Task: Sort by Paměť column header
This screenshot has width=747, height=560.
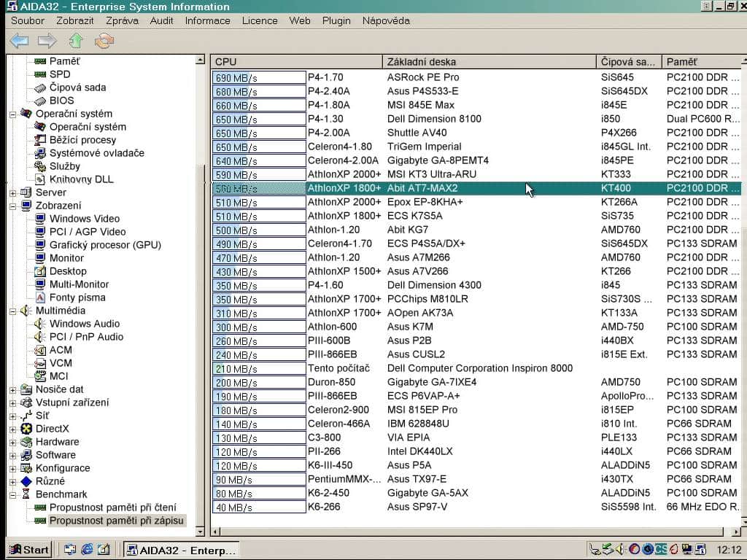Action: tap(702, 61)
